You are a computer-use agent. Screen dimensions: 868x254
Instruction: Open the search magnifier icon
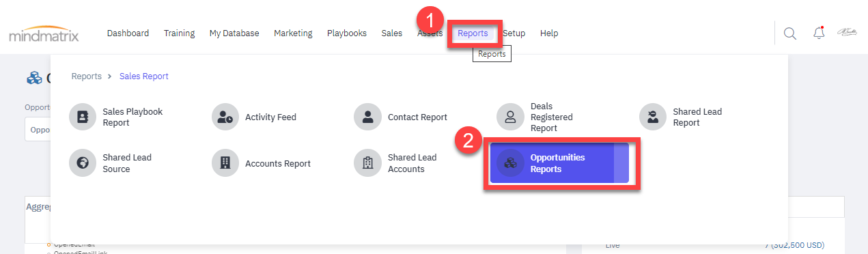(790, 33)
